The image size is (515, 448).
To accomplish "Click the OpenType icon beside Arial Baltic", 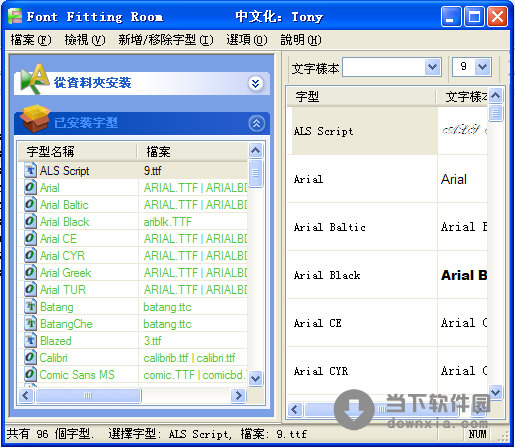I will click(x=30, y=204).
